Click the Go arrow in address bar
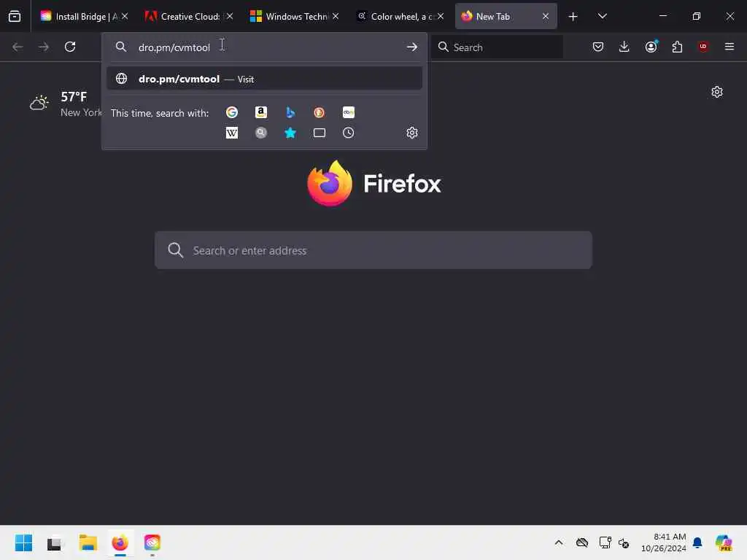The width and height of the screenshot is (747, 560). [x=412, y=47]
